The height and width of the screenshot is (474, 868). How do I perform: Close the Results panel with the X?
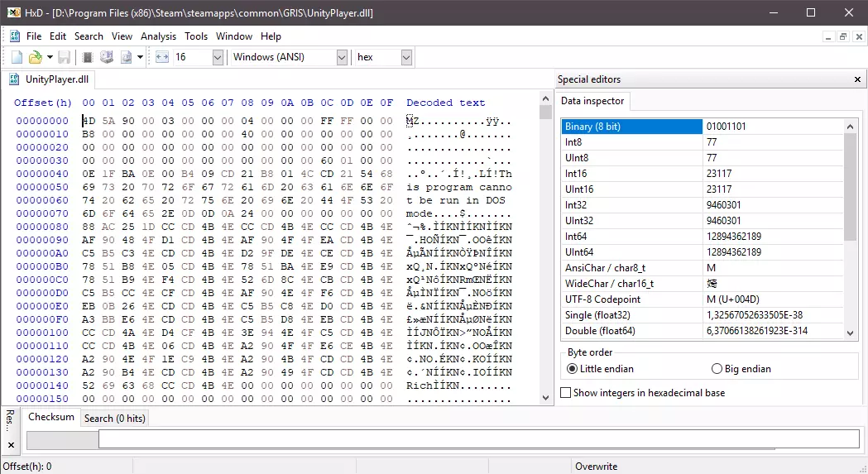(x=11, y=444)
